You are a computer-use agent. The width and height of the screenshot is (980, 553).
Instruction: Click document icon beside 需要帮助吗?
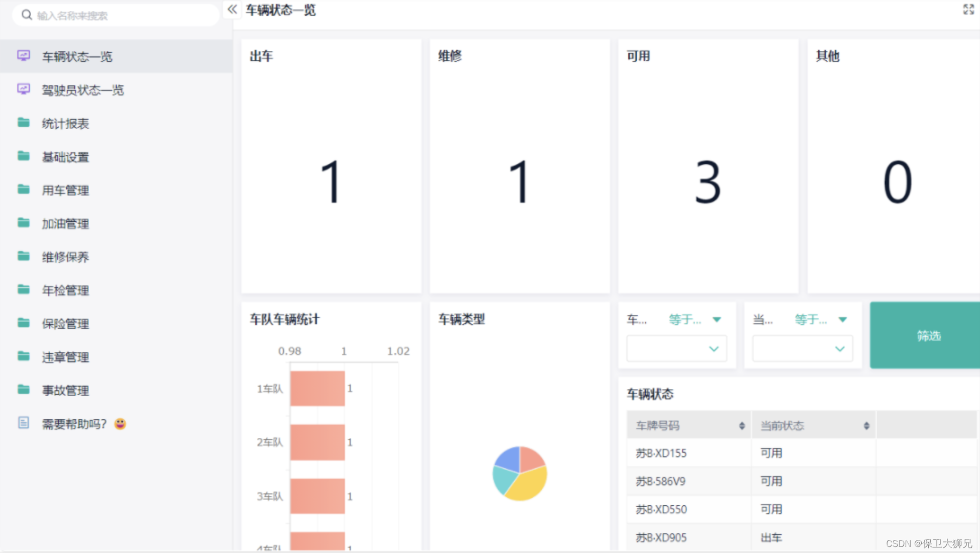pyautogui.click(x=24, y=423)
